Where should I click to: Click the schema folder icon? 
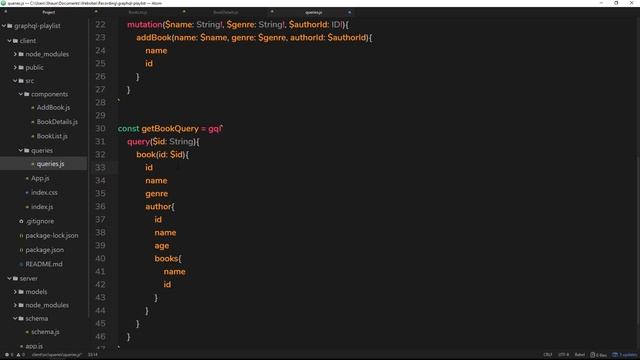point(21,318)
